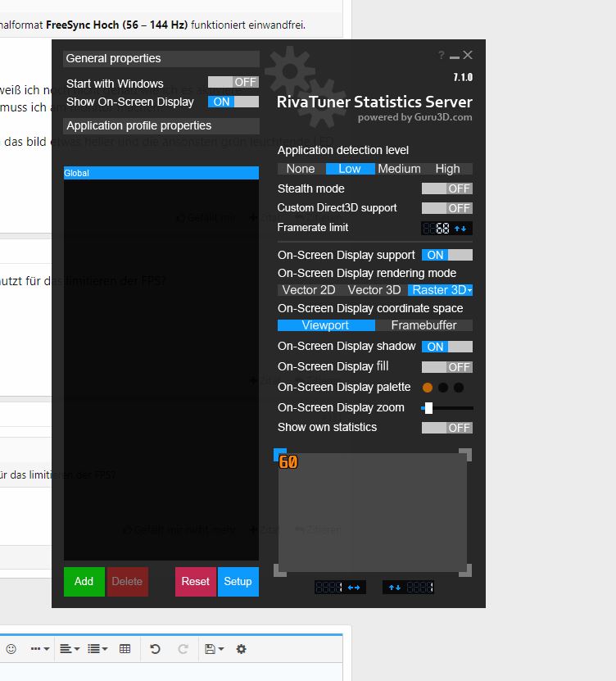Click the vertical position up-down arrows
Screen dimensions: 616x681
[395, 588]
